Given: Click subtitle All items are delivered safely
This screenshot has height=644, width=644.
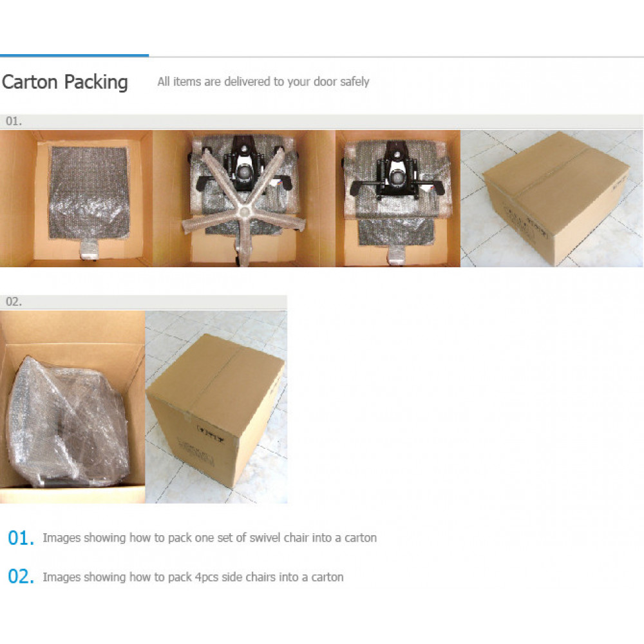Looking at the screenshot, I should (x=263, y=81).
